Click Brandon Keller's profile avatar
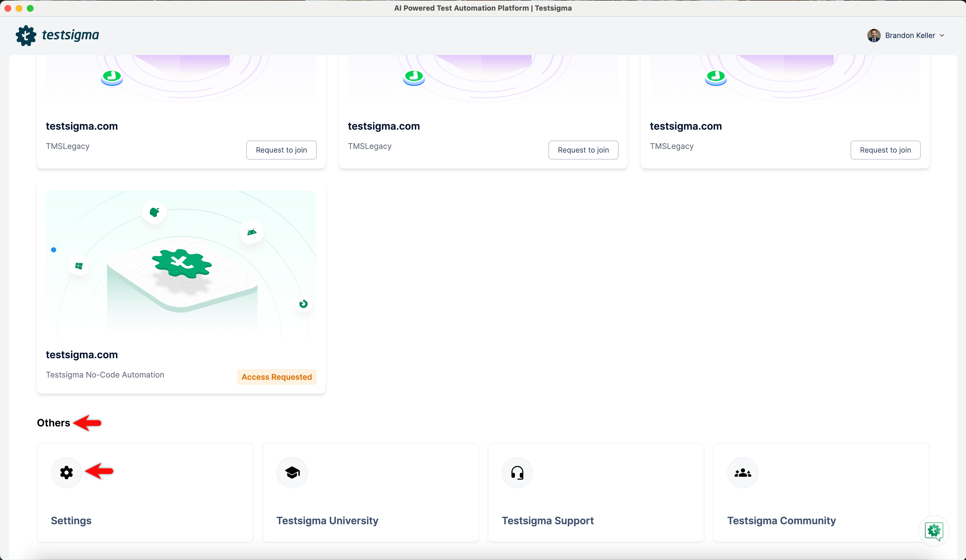Screen dimensions: 966x560 coord(873,35)
